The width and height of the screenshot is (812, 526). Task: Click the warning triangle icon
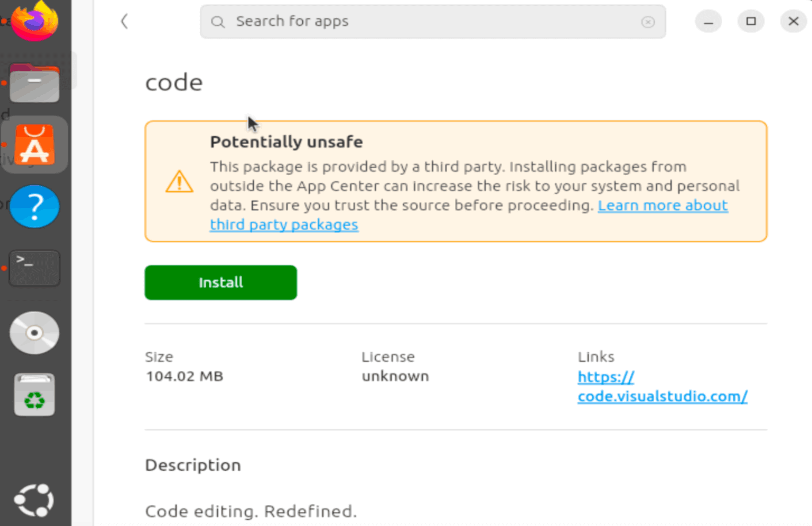pos(179,181)
